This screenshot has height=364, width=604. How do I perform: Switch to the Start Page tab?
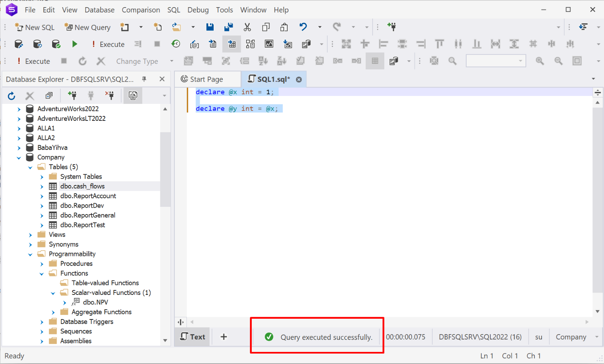pos(206,79)
